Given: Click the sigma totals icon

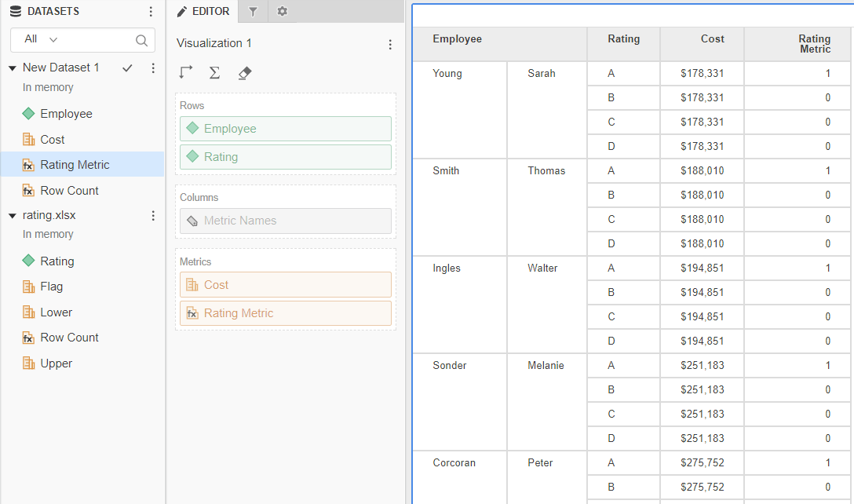Looking at the screenshot, I should pyautogui.click(x=214, y=73).
